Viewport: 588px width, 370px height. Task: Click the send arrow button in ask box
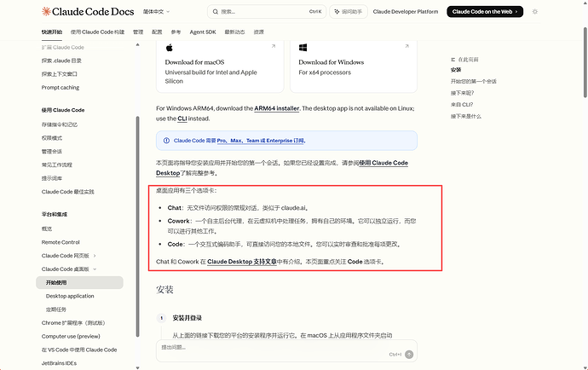tap(409, 355)
